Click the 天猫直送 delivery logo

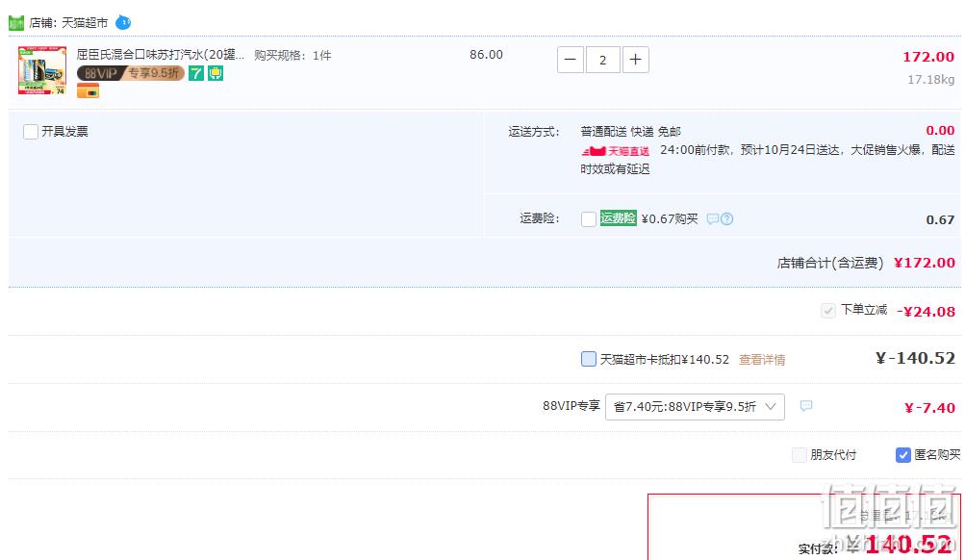616,151
